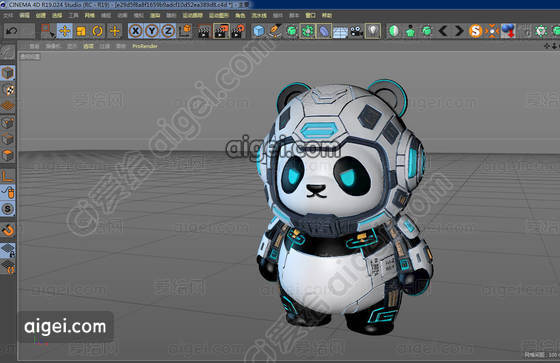This screenshot has height=363, width=560.
Task: Open the Pen spline tool flyout
Action: tap(275, 31)
